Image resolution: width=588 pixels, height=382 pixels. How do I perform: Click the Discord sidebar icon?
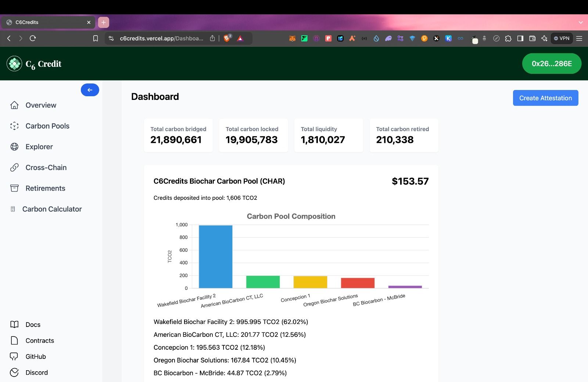(x=14, y=372)
